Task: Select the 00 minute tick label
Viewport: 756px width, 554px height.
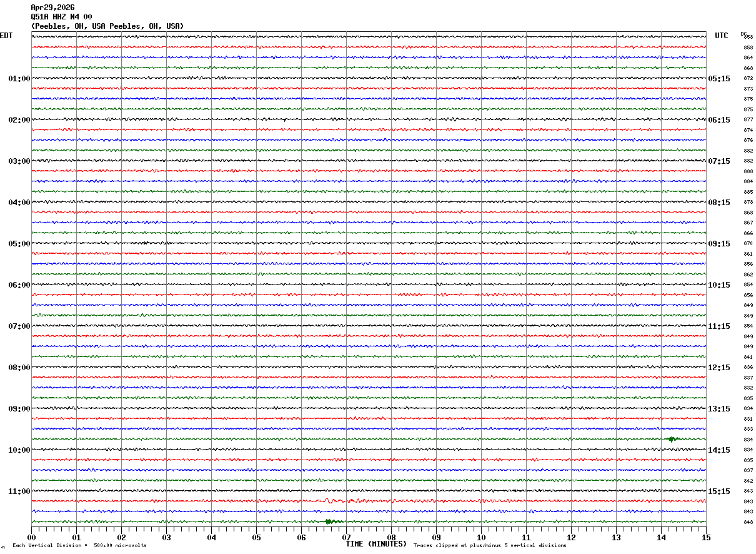Action: pos(31,537)
